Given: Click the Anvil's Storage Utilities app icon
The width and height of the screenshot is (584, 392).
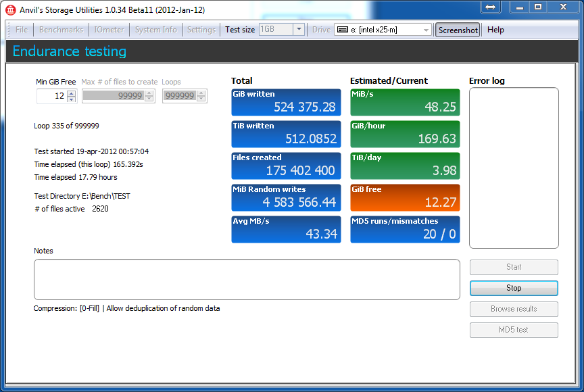Looking at the screenshot, I should 10,10.
